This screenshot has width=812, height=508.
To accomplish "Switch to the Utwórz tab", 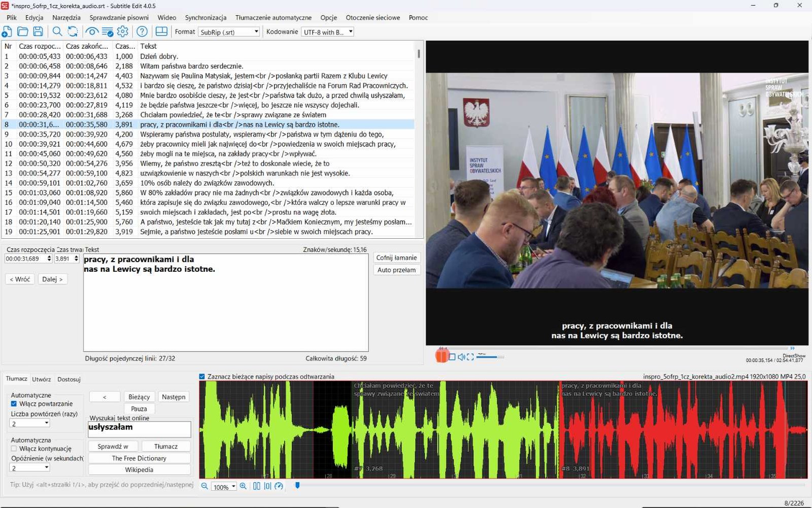I will click(42, 379).
